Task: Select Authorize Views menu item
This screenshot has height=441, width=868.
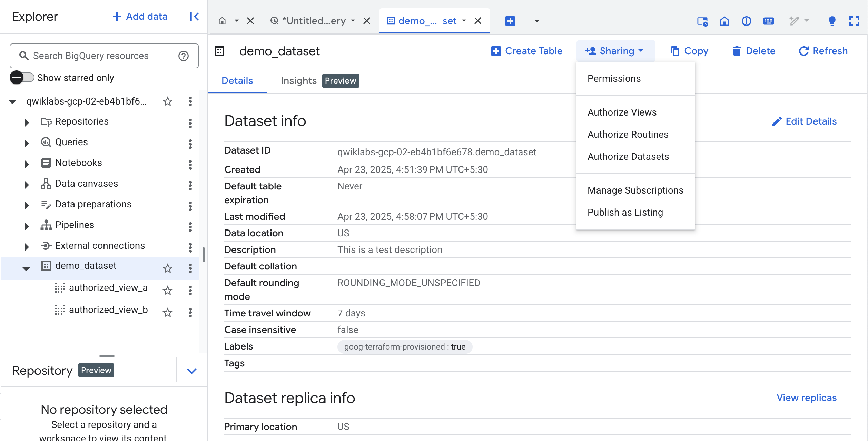Action: click(x=635, y=112)
